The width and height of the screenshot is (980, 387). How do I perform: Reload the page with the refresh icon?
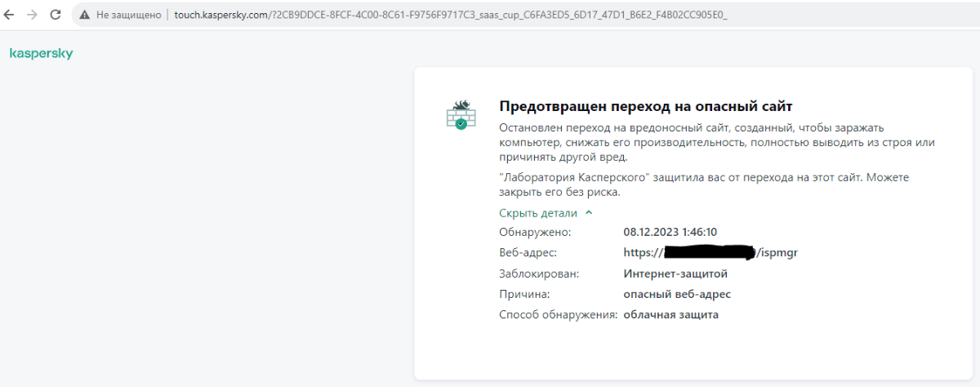click(x=56, y=15)
